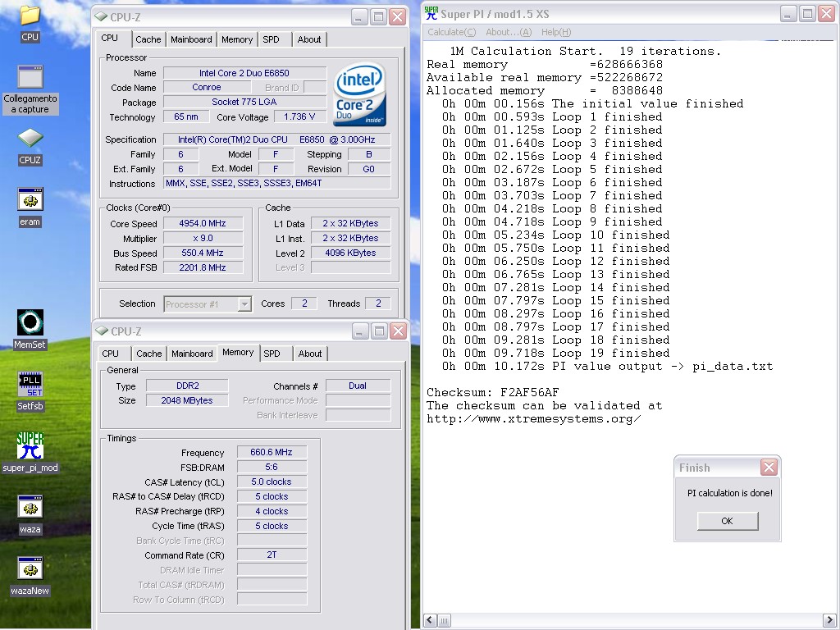Click the memory Frequency 660.6 MHz field
The image size is (840, 630).
coord(272,452)
